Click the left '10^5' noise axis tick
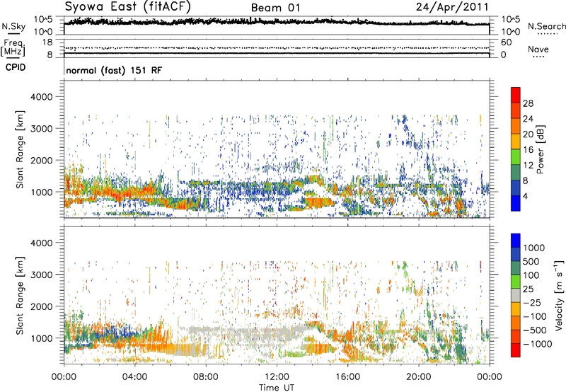This screenshot has height=392, width=566. [x=43, y=20]
